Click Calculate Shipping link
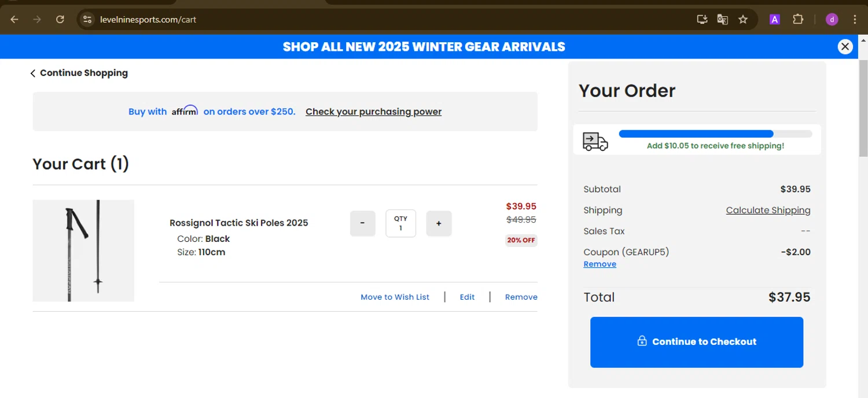The width and height of the screenshot is (868, 398). click(x=768, y=211)
